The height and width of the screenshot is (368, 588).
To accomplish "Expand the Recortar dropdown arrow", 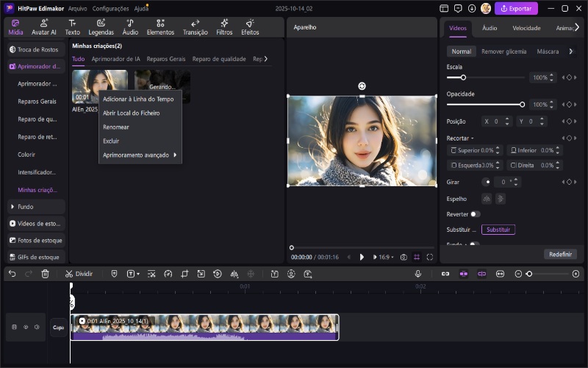I will click(x=472, y=138).
